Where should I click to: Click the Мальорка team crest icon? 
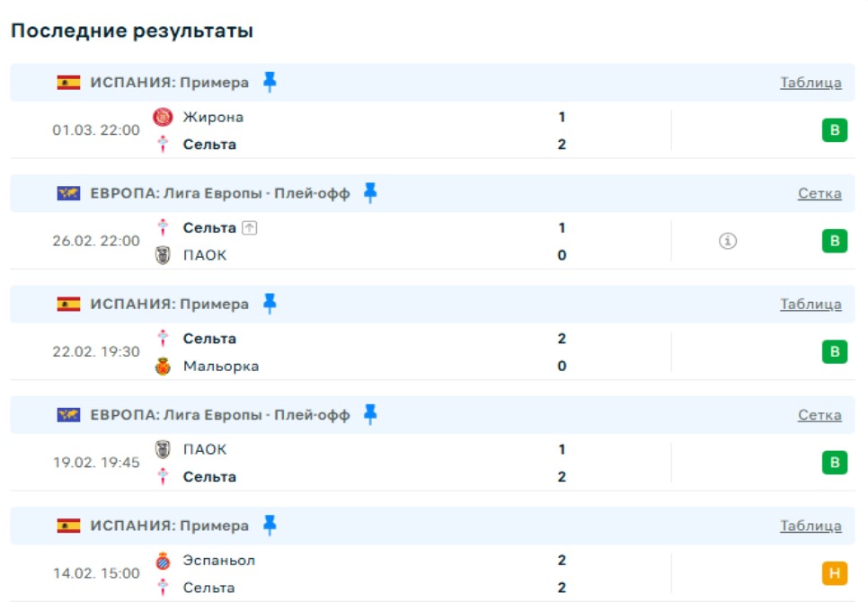[163, 367]
